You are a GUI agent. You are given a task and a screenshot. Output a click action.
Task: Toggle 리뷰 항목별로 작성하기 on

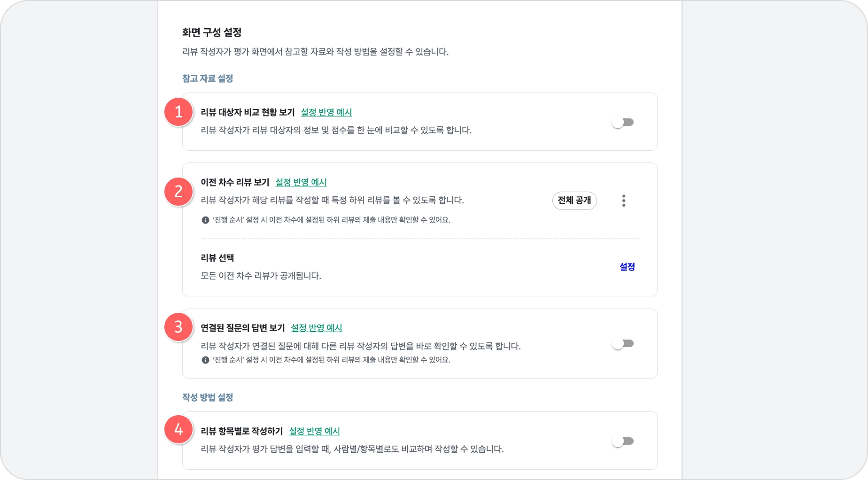[623, 441]
